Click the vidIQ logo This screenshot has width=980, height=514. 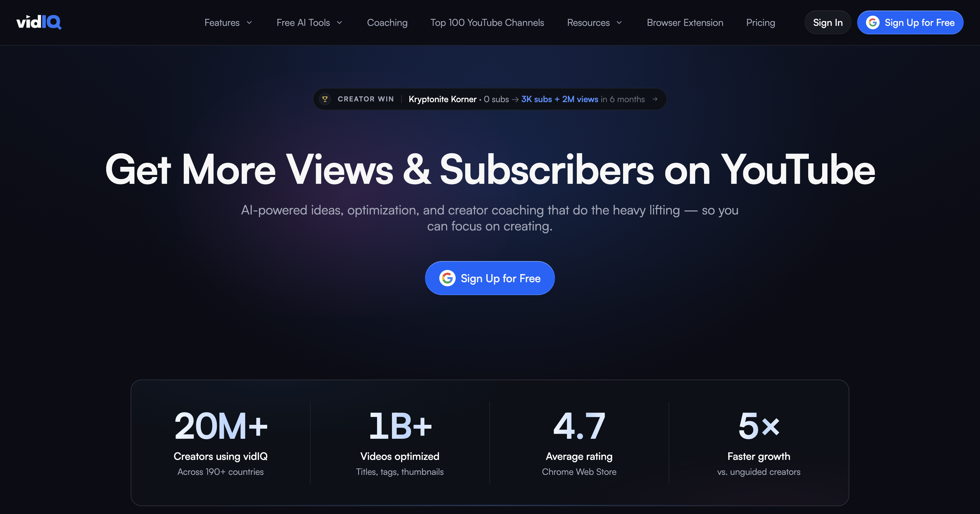39,22
